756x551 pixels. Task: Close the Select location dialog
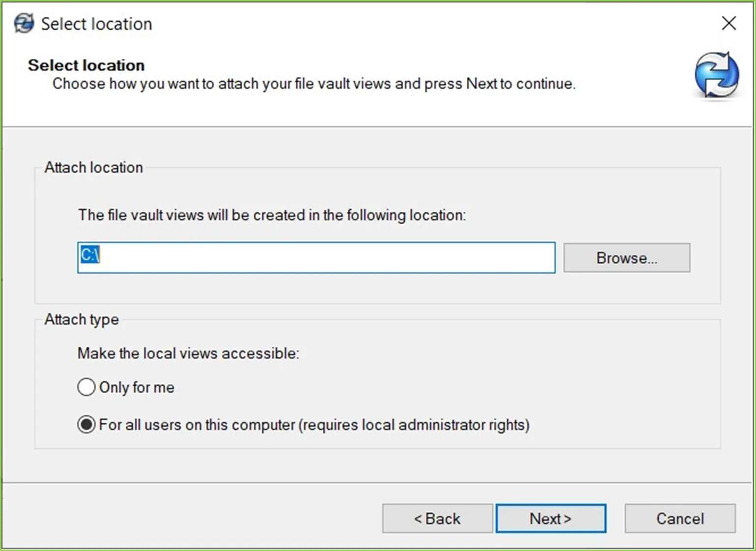[728, 23]
